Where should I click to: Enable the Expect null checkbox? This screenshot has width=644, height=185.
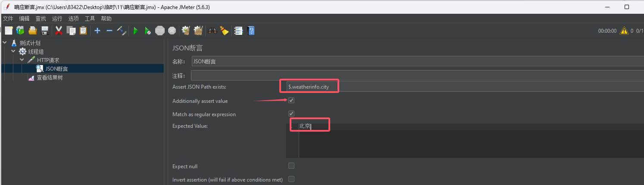pyautogui.click(x=291, y=166)
